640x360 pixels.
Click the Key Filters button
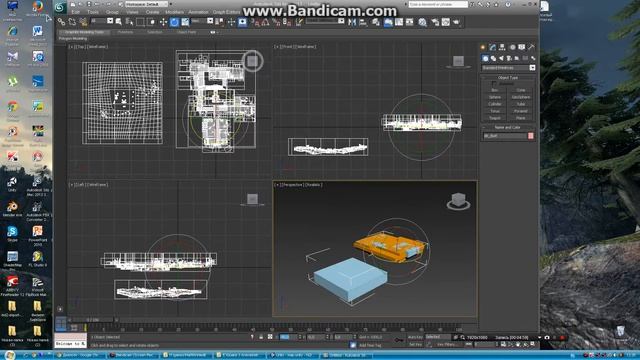[447, 344]
